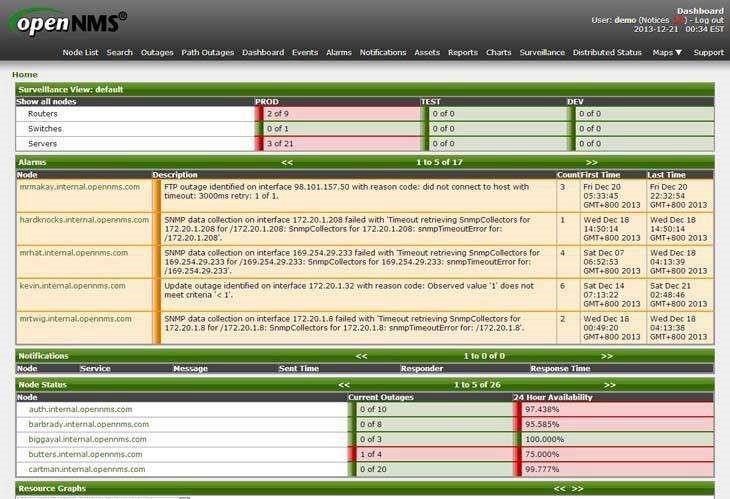Image resolution: width=730 pixels, height=499 pixels.
Task: Select the Routers row label
Action: [42, 114]
